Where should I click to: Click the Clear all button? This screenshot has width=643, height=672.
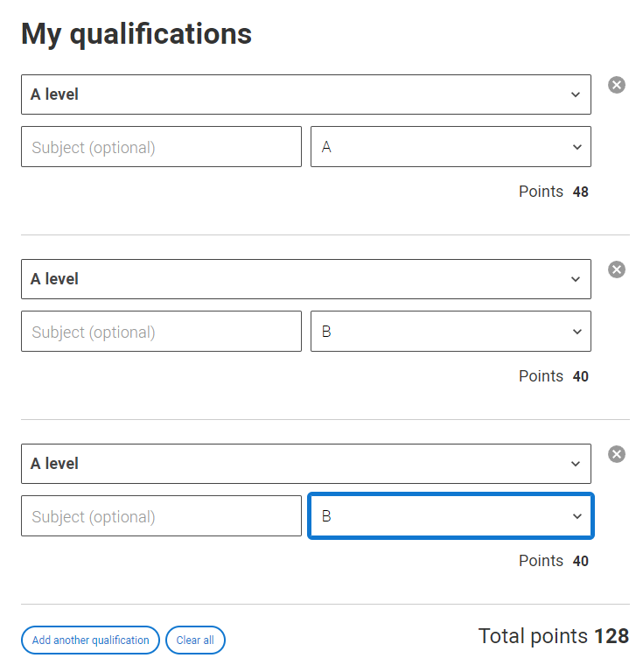(x=195, y=640)
